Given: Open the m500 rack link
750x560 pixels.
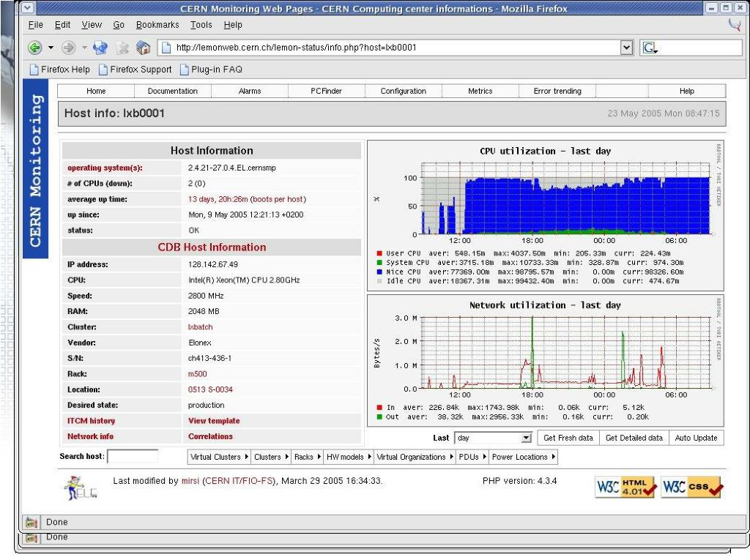Looking at the screenshot, I should pos(198,374).
